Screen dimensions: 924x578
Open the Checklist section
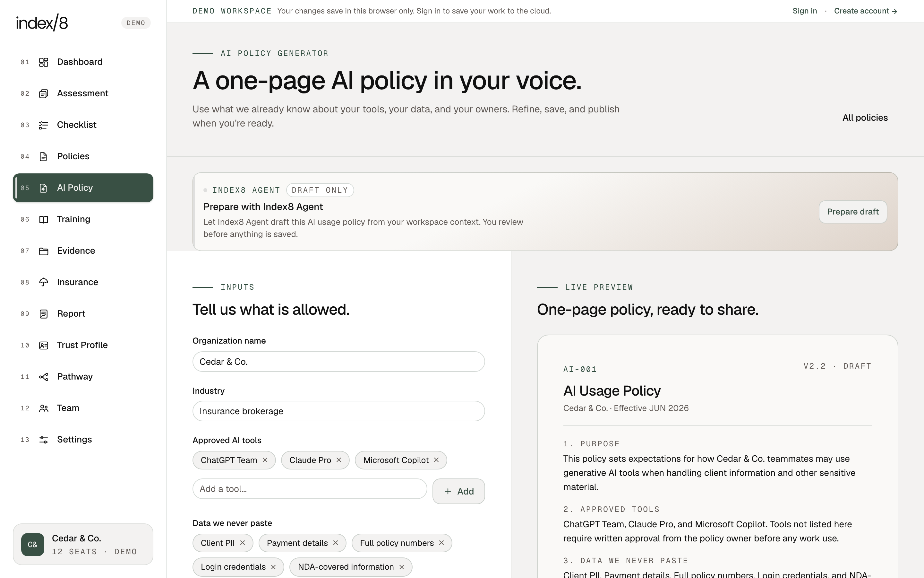[x=83, y=125]
